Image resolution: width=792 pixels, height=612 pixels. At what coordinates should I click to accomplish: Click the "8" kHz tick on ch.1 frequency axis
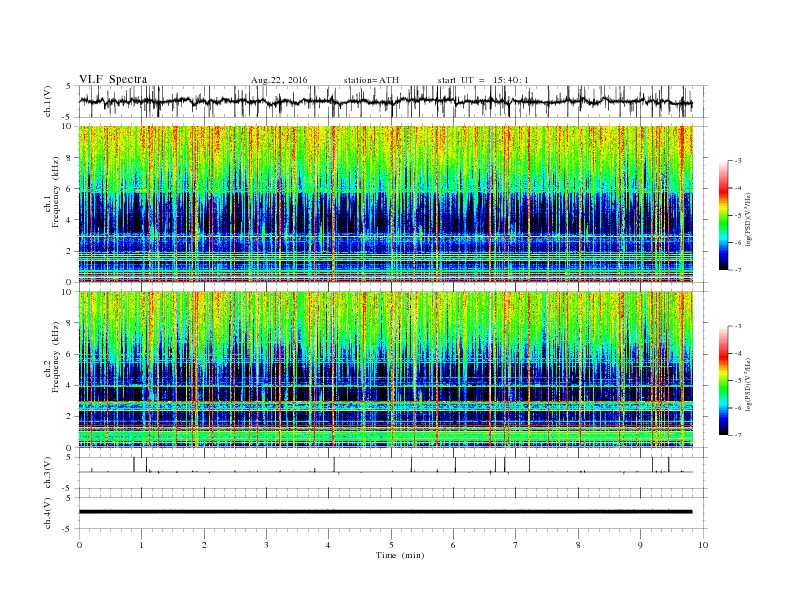[69, 158]
